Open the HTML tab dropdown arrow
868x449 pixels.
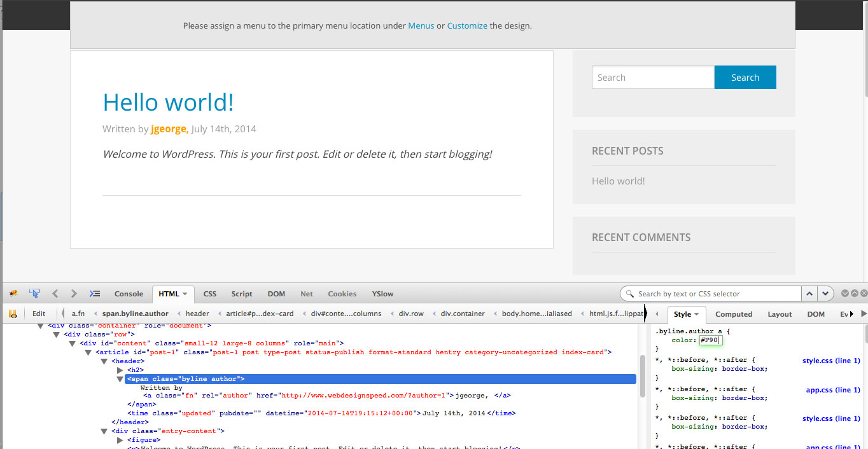185,294
